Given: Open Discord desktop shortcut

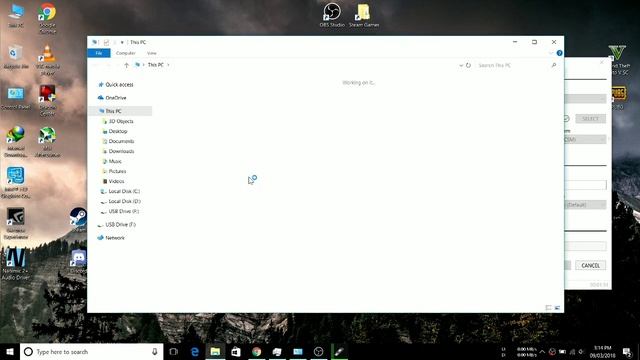Looking at the screenshot, I should tap(78, 261).
